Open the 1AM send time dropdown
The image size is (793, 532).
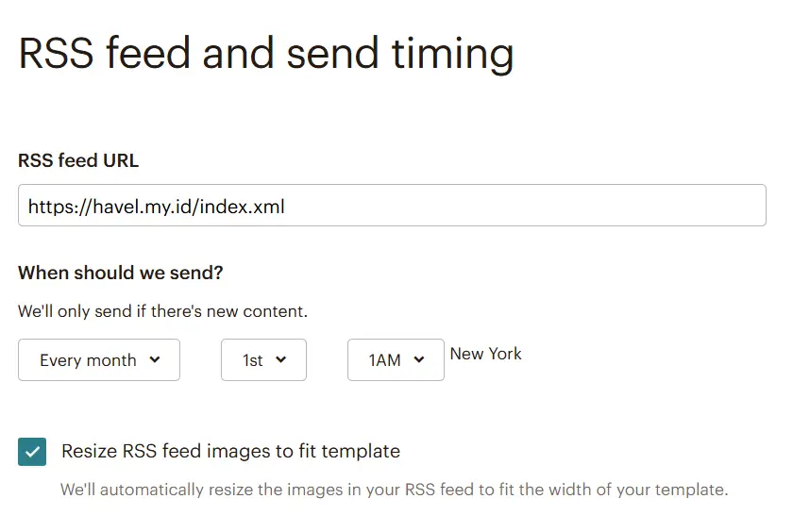coord(396,359)
